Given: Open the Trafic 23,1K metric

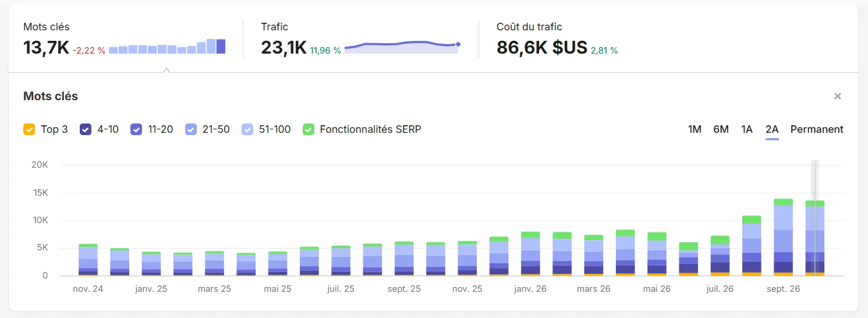Looking at the screenshot, I should click(284, 47).
